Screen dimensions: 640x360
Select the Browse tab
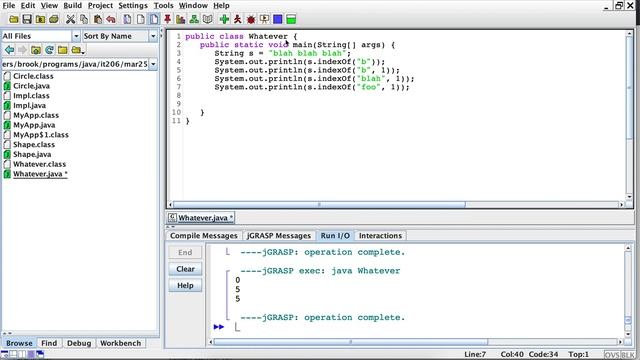(19, 343)
